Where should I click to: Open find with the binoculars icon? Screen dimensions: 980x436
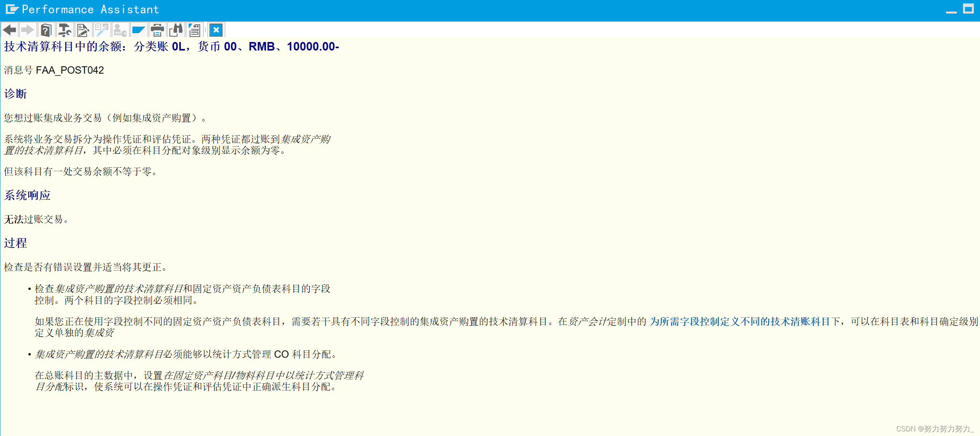tap(176, 30)
